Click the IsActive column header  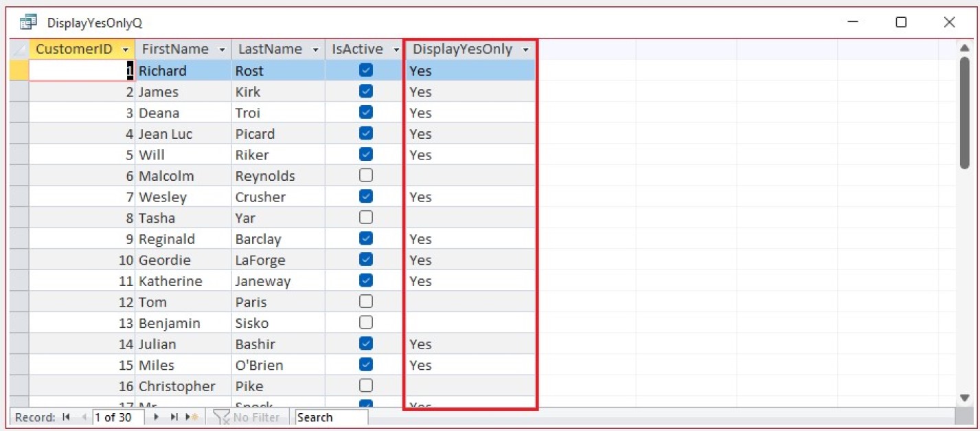356,49
